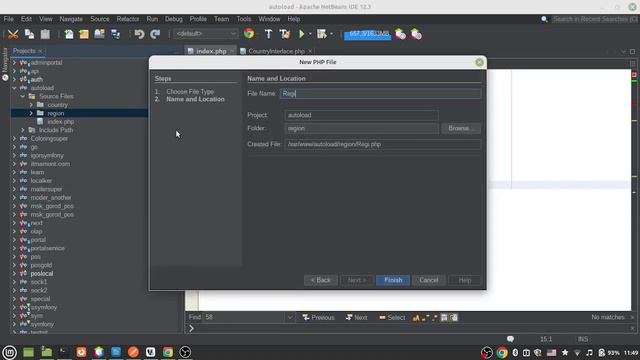Image resolution: width=640 pixels, height=360 pixels.
Task: Click the Chrome browser icon in toolbar
Action: (249, 34)
